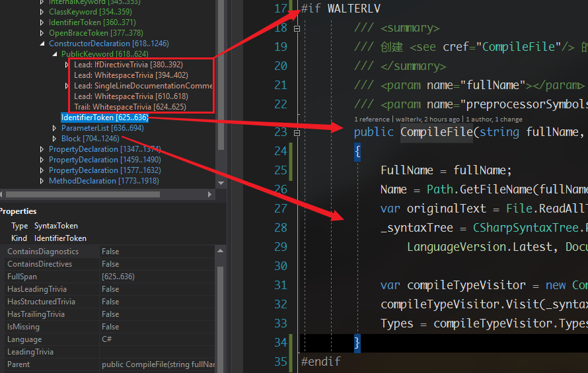588x373 pixels.
Task: Select the Parent property row
Action: (109, 364)
